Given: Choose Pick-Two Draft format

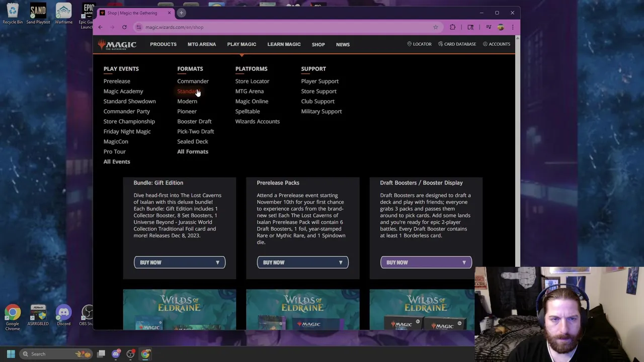Looking at the screenshot, I should click(x=195, y=131).
